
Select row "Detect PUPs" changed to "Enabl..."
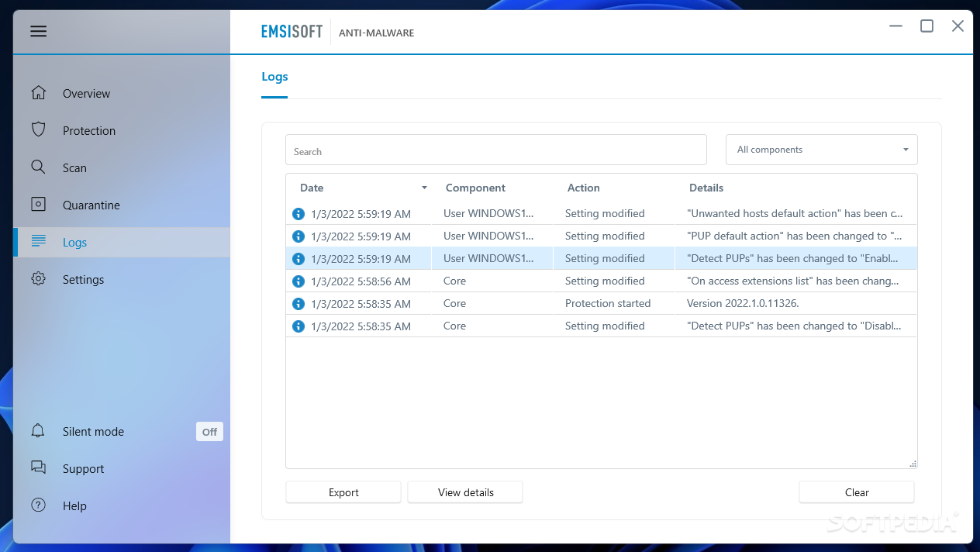tap(602, 258)
